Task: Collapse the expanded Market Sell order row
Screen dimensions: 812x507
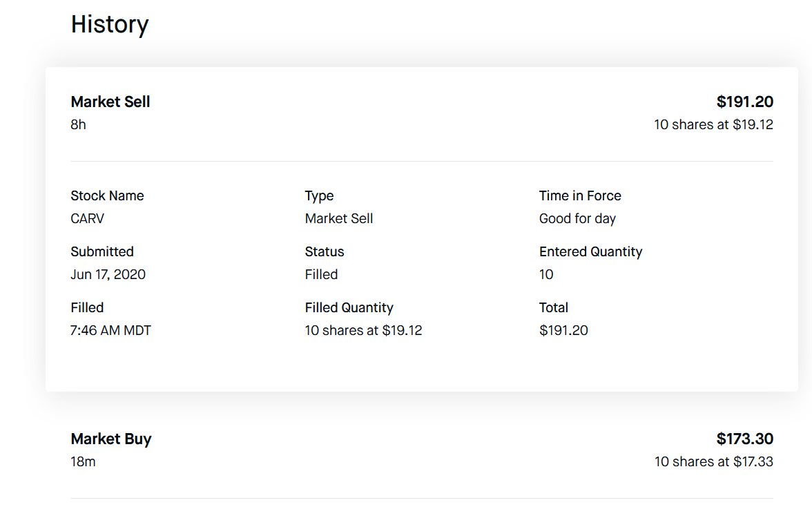Action: 110,102
